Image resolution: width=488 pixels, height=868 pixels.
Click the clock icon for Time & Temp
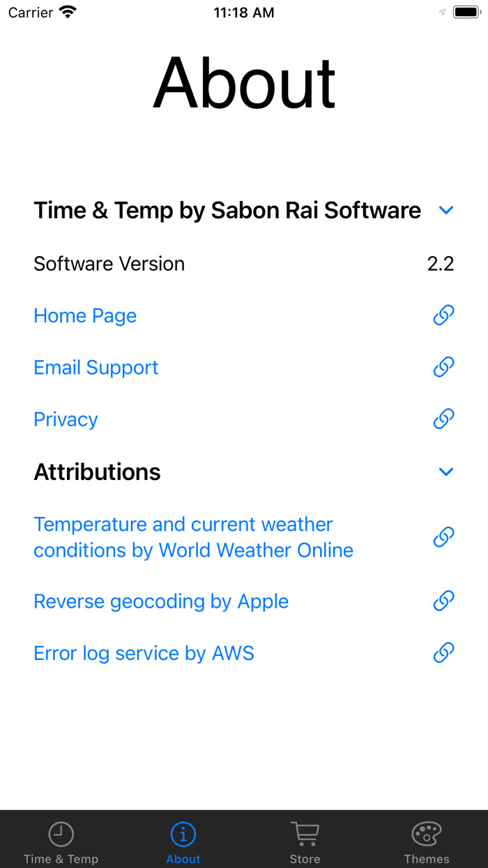click(61, 832)
